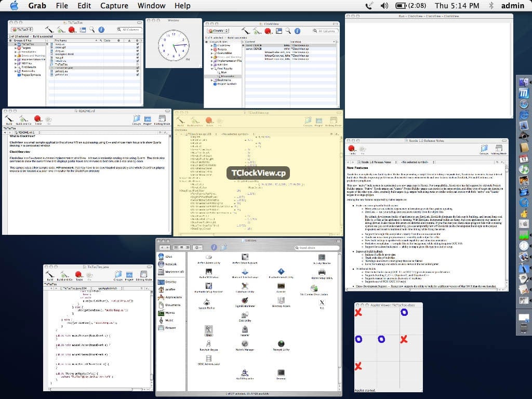Open Safari compass icon in the Dock
532x399 pixels.
tap(524, 104)
